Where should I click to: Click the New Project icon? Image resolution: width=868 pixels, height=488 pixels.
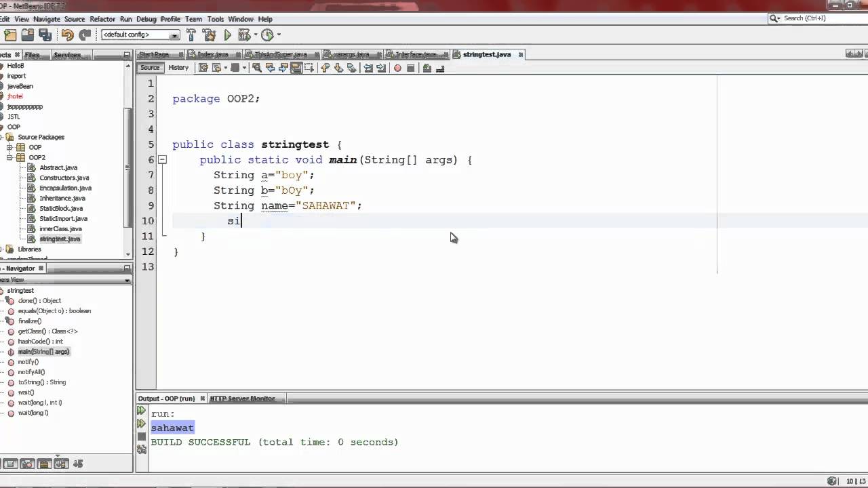(x=10, y=35)
